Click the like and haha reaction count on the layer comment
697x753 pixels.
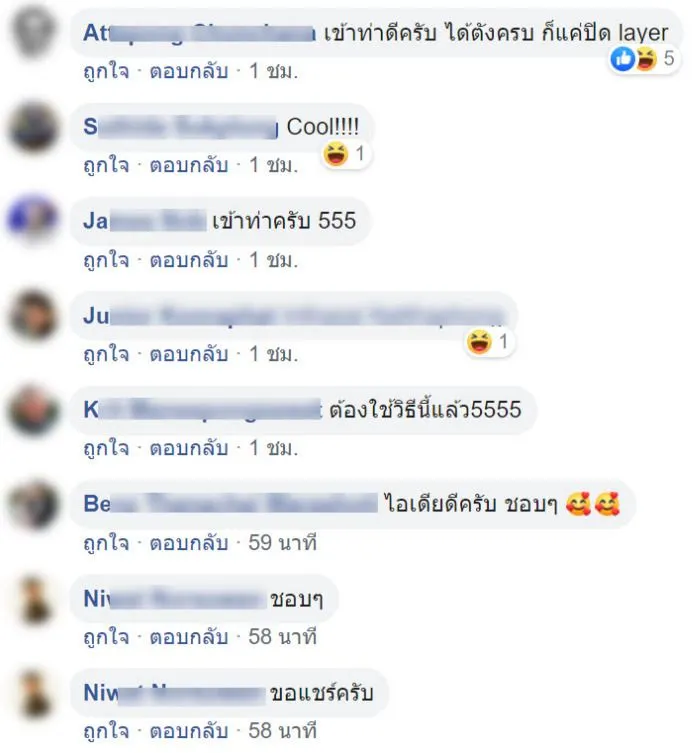pos(644,59)
